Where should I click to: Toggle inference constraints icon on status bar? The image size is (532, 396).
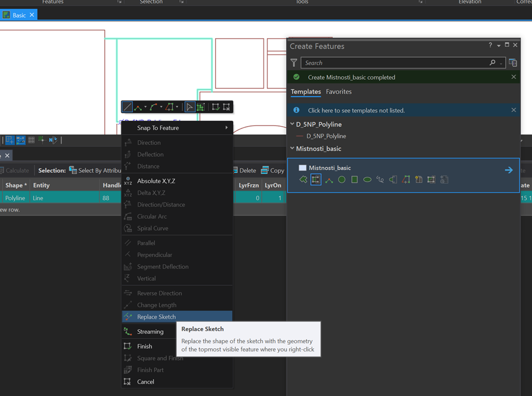(x=42, y=139)
